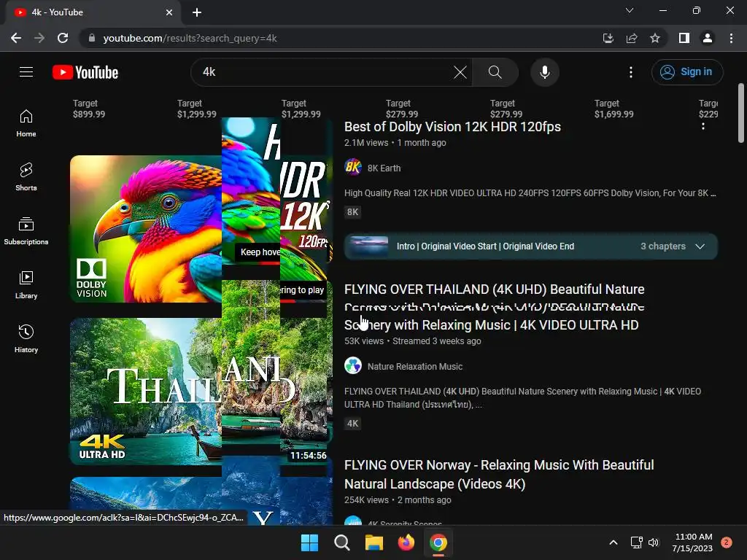Open tab search dropdown arrow
The image size is (747, 560).
tap(630, 10)
